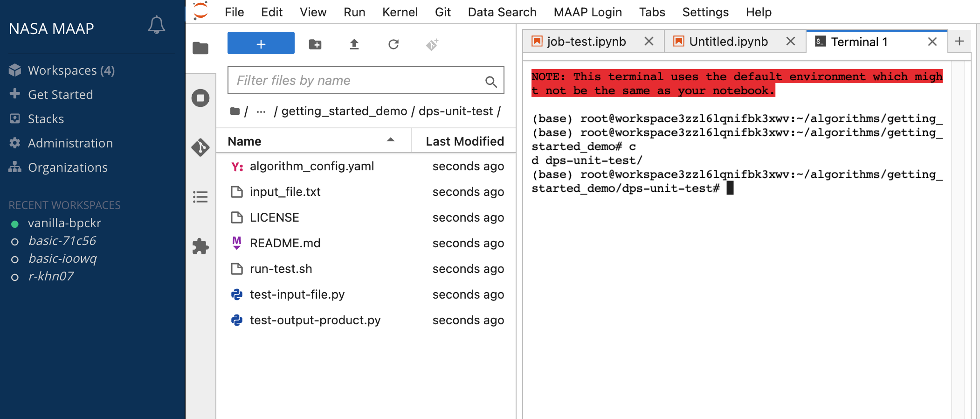Image resolution: width=980 pixels, height=419 pixels.
Task: Upload files with the upload icon
Action: point(354,44)
